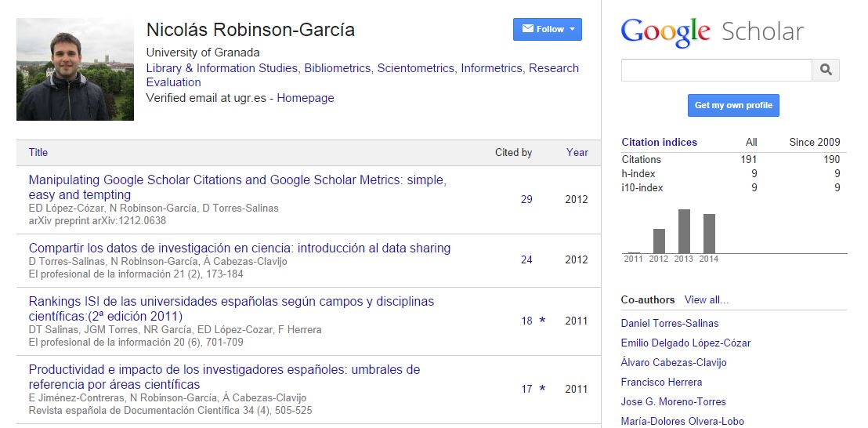
Task: Click the search magnifier icon button
Action: 826,70
